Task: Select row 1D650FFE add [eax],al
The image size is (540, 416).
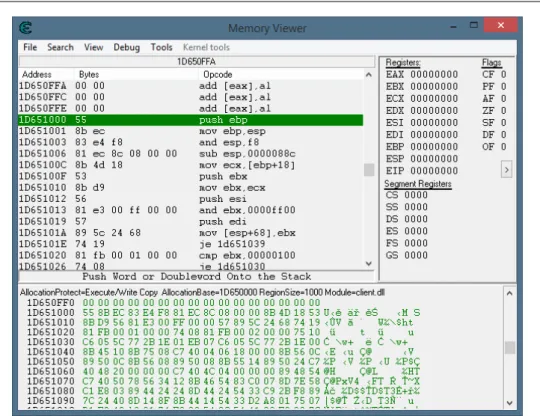Action: (191, 108)
